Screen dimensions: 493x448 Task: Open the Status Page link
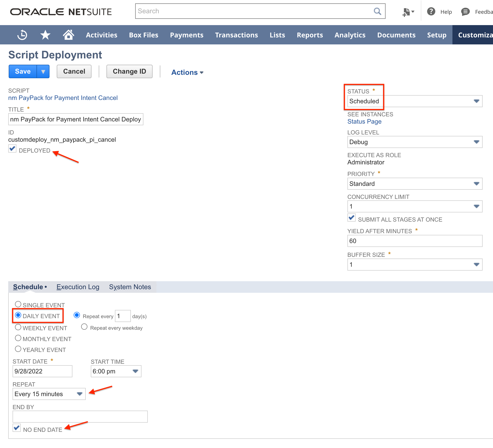pos(364,122)
